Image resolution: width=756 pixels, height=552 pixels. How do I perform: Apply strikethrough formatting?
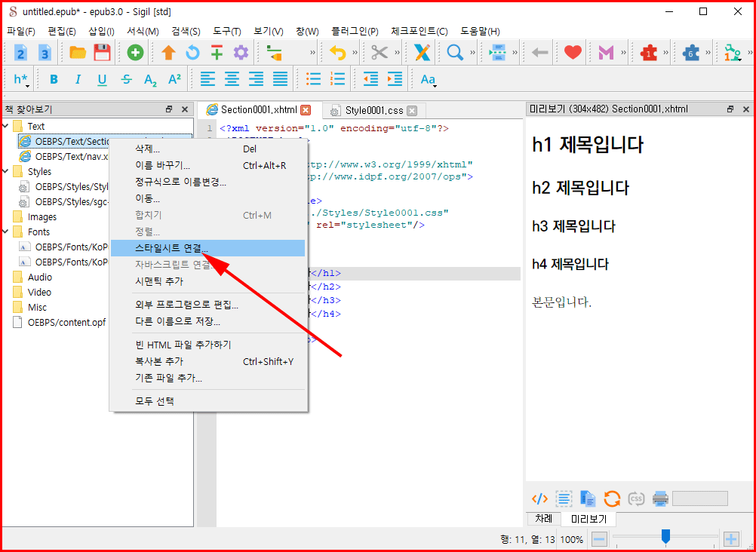[126, 79]
